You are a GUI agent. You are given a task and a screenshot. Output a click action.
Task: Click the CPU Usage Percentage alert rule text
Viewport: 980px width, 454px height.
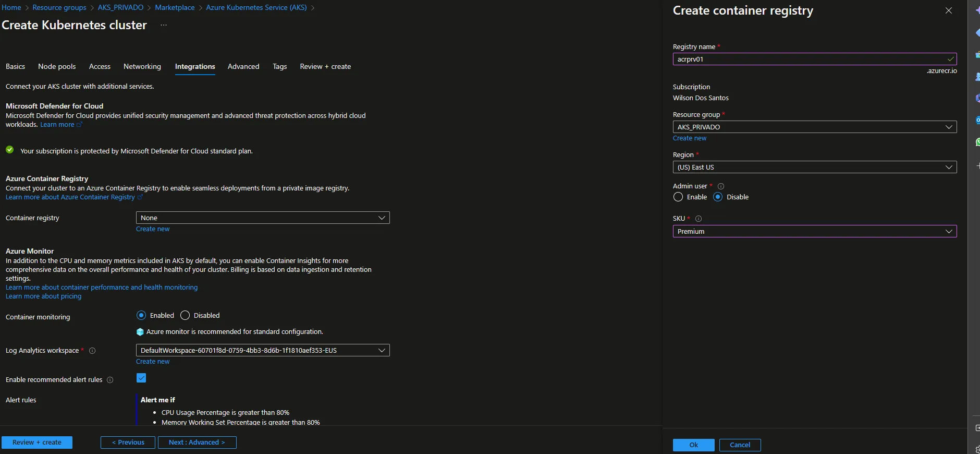tap(225, 413)
